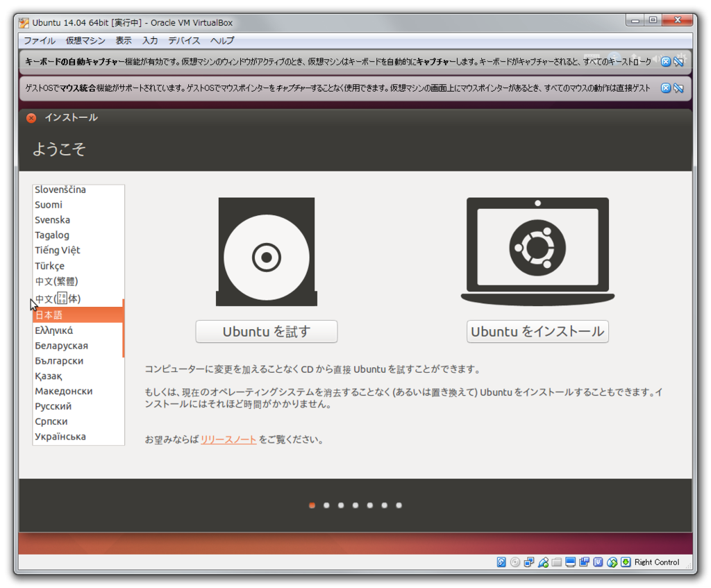Screen dimensions: 711x588
Task: Dismiss the mouse integration notification with blue X
Action: coord(666,88)
